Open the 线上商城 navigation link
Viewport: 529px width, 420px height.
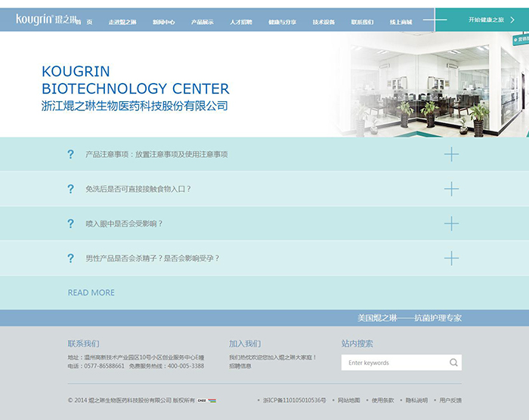[x=401, y=22]
